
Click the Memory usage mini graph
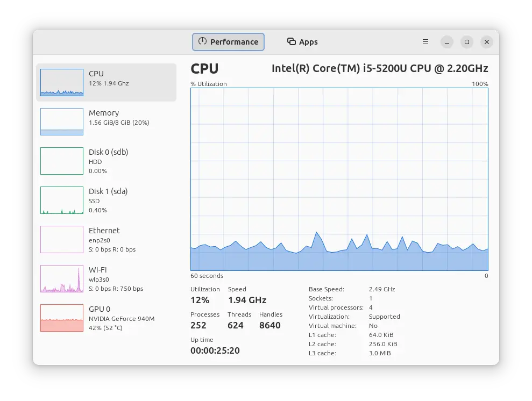coord(62,121)
